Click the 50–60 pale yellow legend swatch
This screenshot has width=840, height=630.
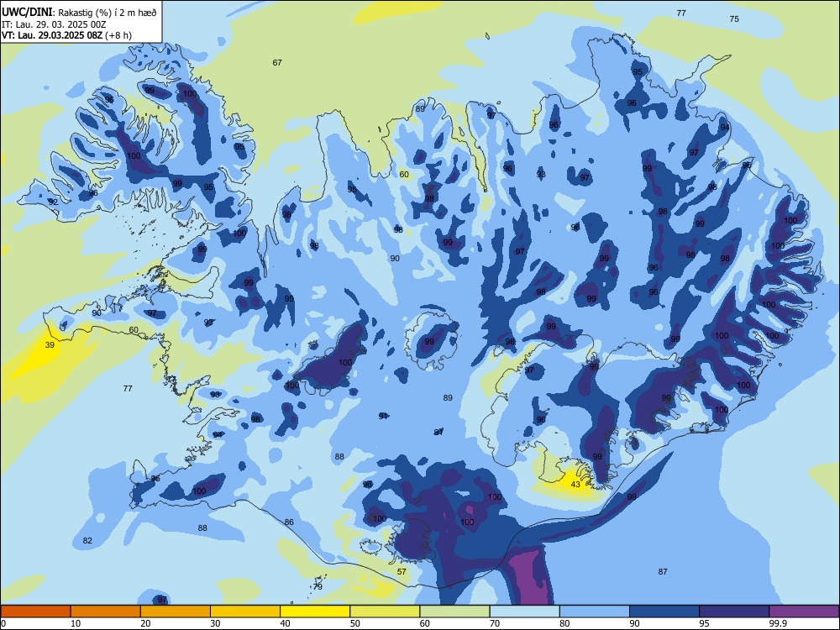385,612
